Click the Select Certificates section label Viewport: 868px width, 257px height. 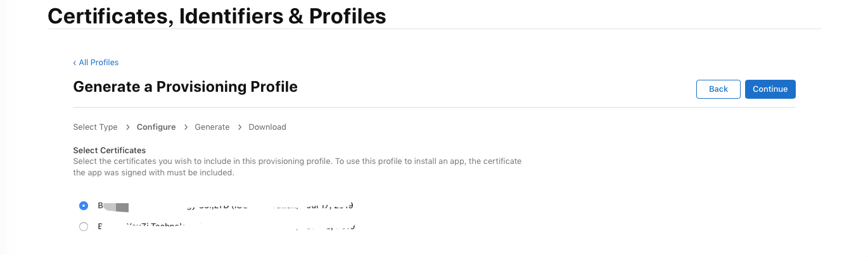110,150
